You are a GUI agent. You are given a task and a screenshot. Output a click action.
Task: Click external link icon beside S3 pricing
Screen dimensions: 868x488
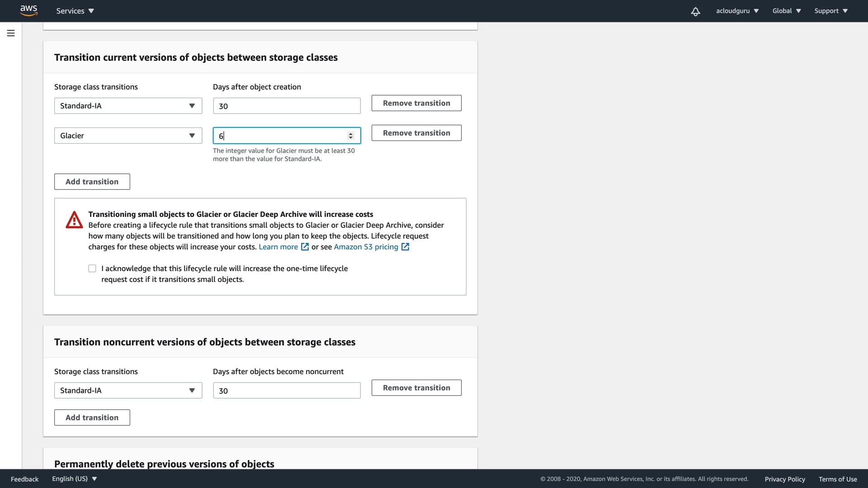coord(406,247)
